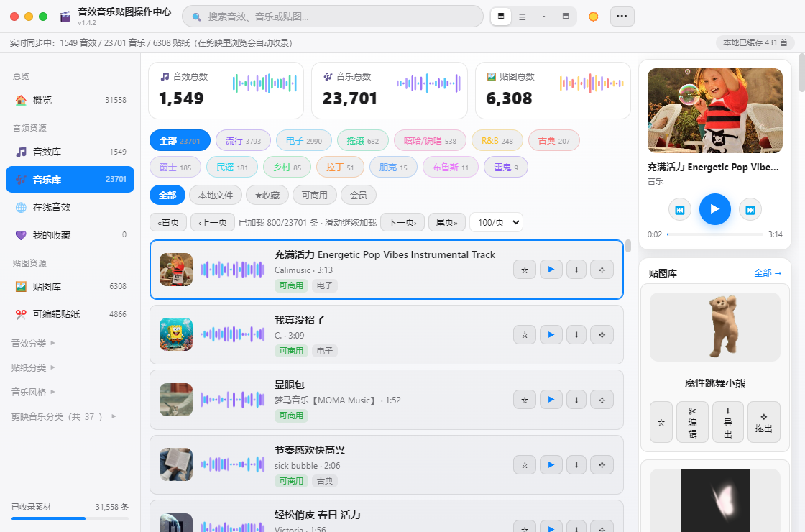Filter music by the 流行 genre chip
The height and width of the screenshot is (532, 805).
point(243,141)
